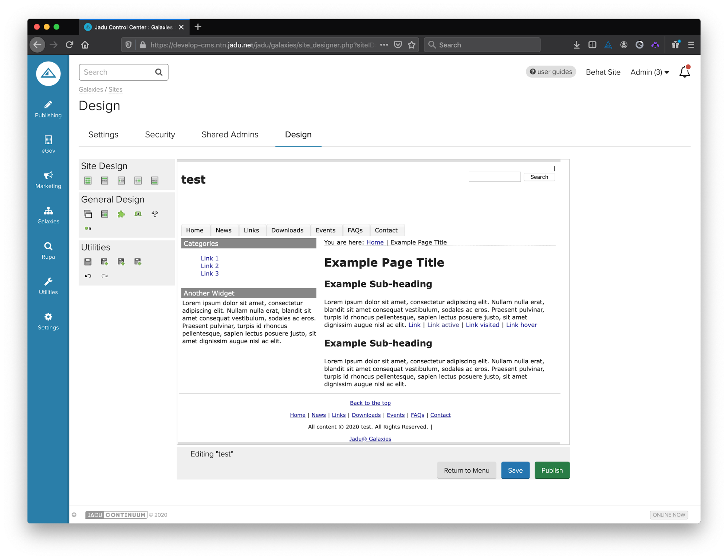
Task: Switch to the Security tab
Action: 160,134
